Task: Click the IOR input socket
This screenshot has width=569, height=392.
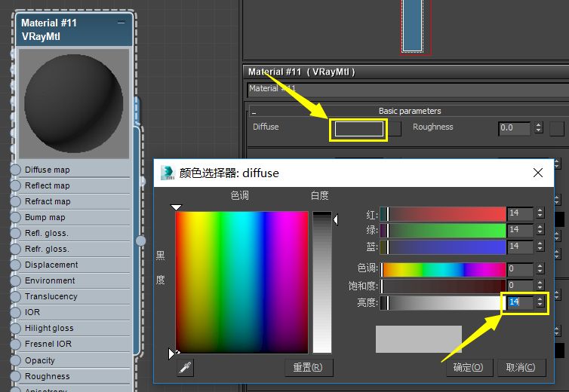Action: click(15, 312)
